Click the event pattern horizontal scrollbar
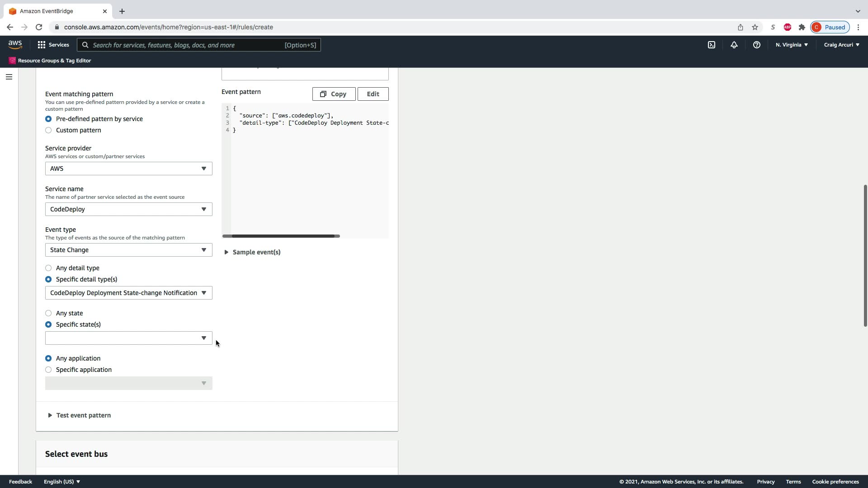 coord(281,236)
